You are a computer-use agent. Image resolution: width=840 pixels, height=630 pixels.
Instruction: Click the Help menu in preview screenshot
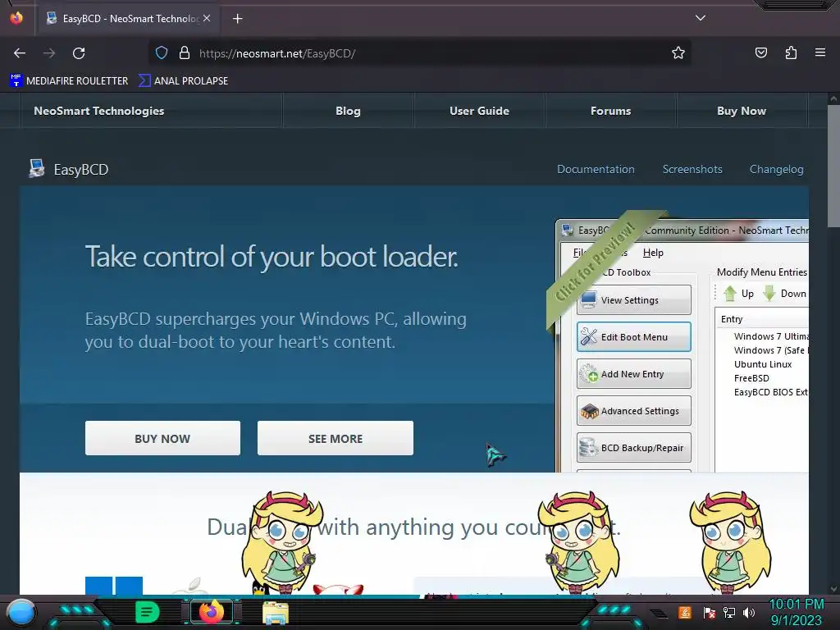pos(653,253)
